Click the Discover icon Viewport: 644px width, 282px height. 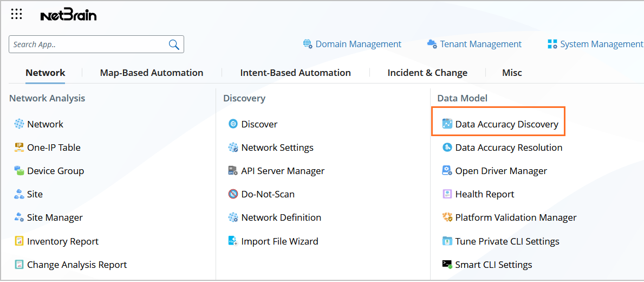(x=233, y=124)
